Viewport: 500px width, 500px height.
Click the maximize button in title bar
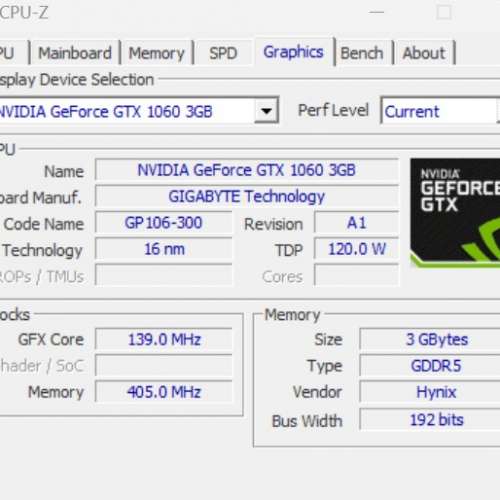coord(444,13)
